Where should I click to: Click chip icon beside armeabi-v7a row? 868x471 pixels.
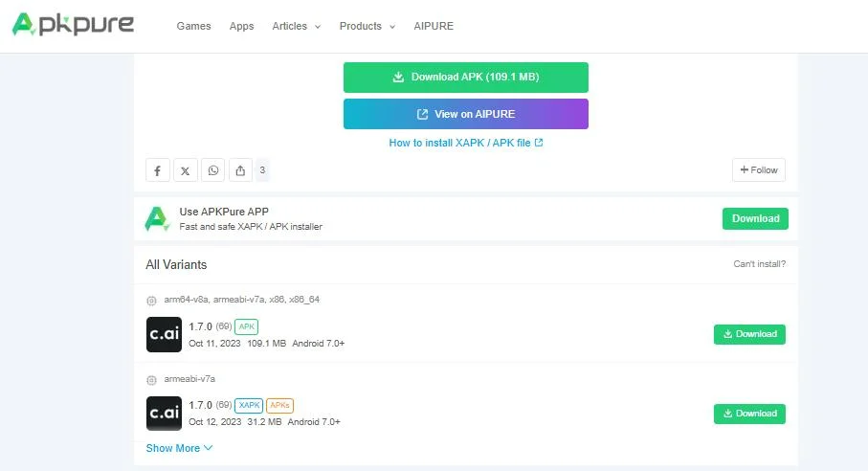pos(151,380)
